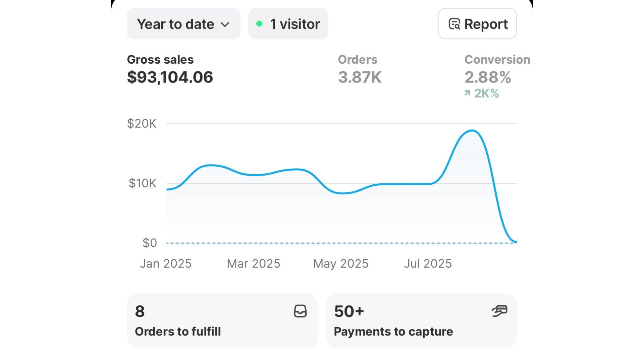Switch to the Conversion metric
The image size is (644, 362).
[497, 60]
